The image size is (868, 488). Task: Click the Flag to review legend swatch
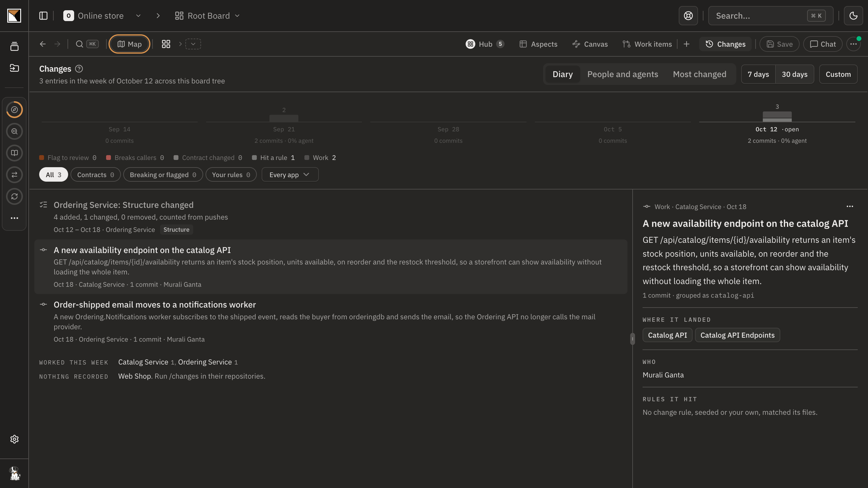pos(42,158)
